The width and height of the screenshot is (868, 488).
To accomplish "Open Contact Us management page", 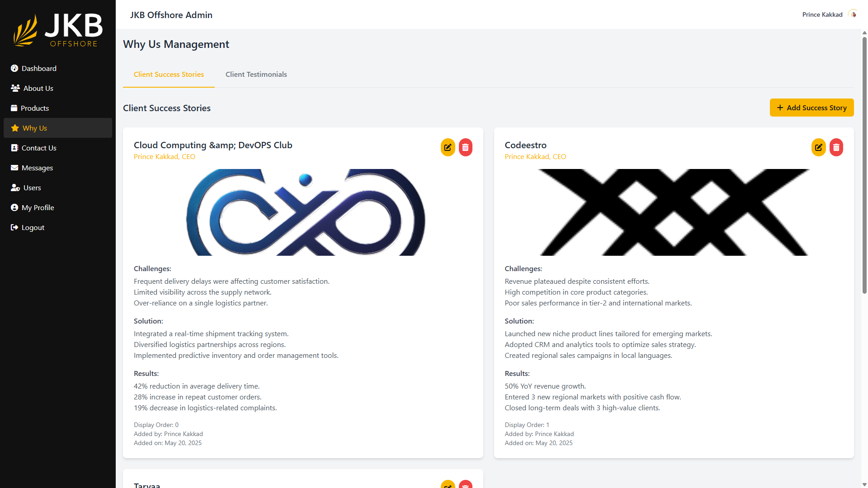I will [x=39, y=148].
